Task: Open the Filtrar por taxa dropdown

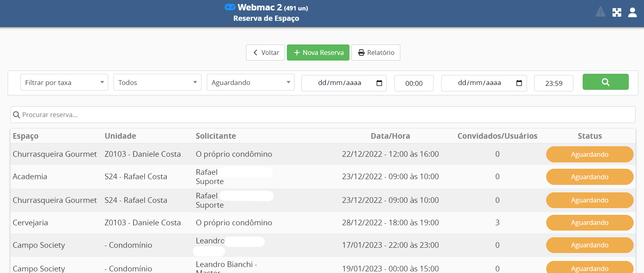Action: pos(64,83)
